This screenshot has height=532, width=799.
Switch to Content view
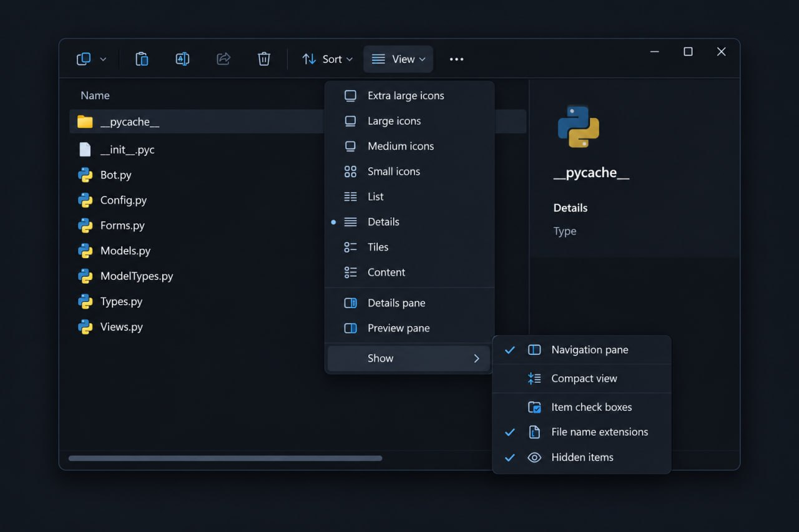tap(409, 273)
